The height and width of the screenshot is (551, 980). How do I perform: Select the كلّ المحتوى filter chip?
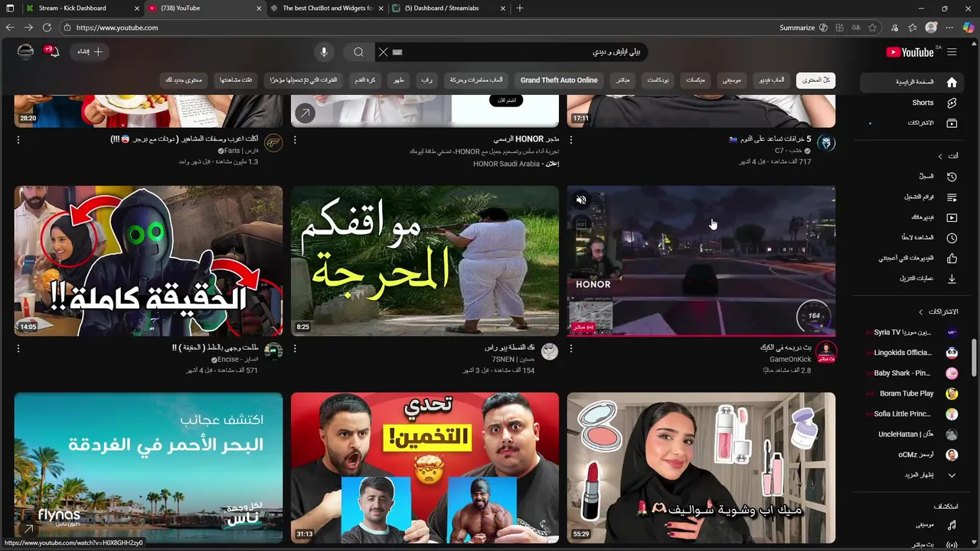(x=815, y=80)
